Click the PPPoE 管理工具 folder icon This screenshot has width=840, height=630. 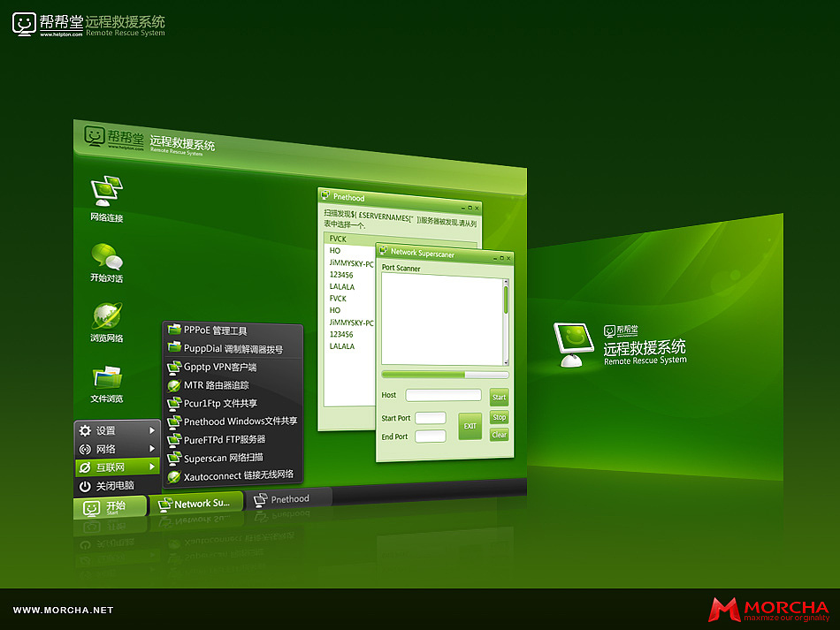coord(173,329)
